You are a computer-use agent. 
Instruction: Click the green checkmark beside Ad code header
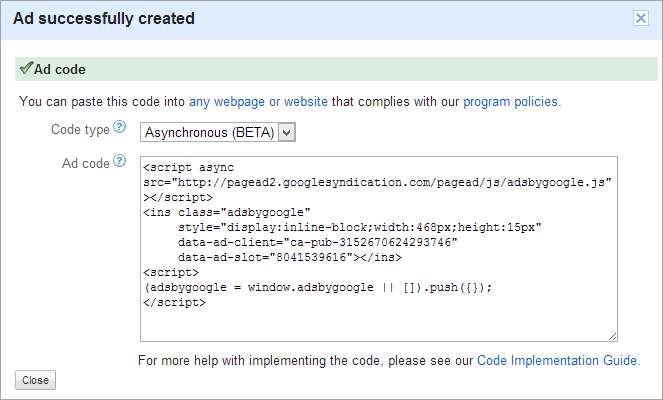tap(26, 68)
